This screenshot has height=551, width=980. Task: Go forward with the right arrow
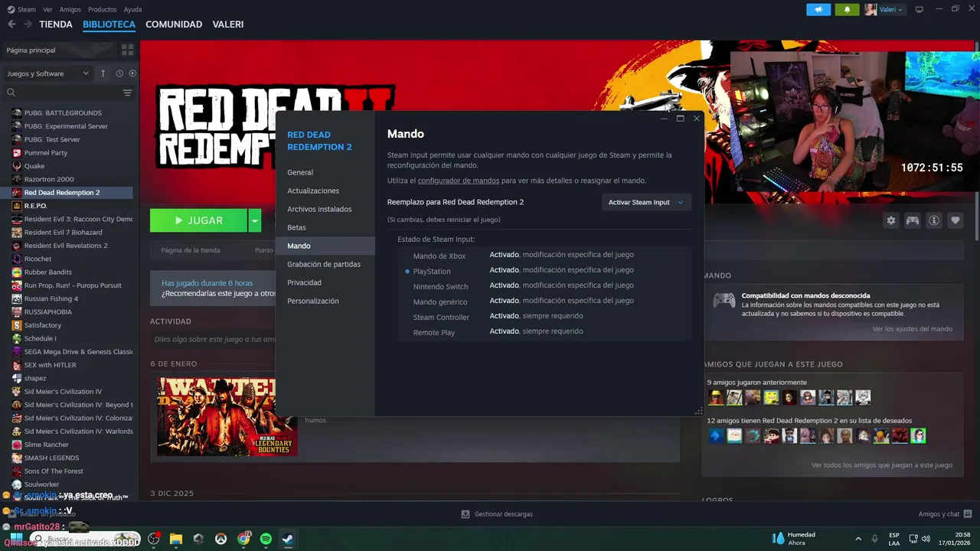tap(28, 24)
